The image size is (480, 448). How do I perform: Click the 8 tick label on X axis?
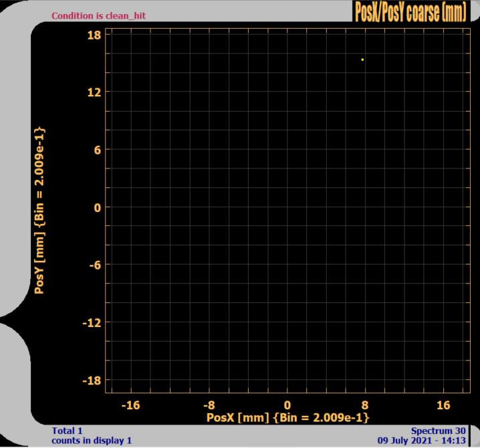365,405
